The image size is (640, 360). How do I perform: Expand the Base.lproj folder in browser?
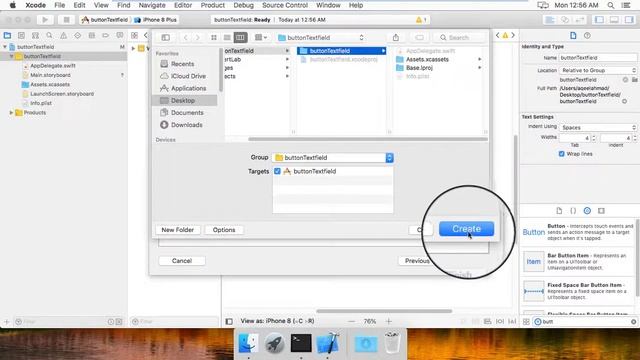point(480,68)
